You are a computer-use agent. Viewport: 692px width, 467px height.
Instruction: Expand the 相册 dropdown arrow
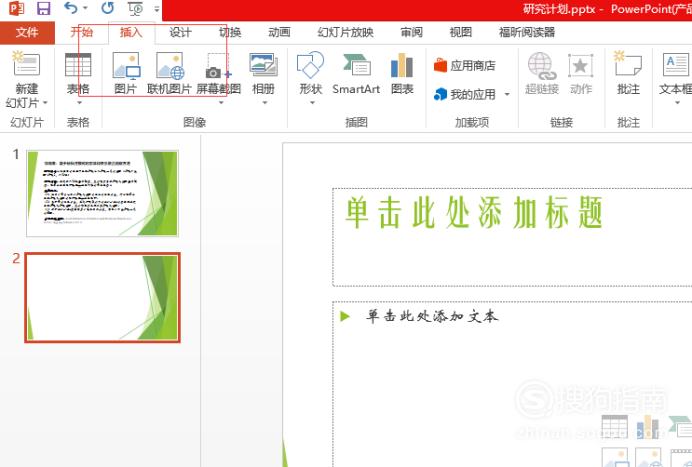(x=265, y=103)
